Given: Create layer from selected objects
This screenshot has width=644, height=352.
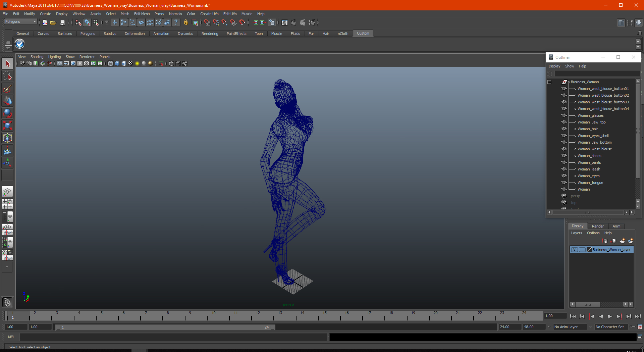Looking at the screenshot, I should [x=630, y=241].
